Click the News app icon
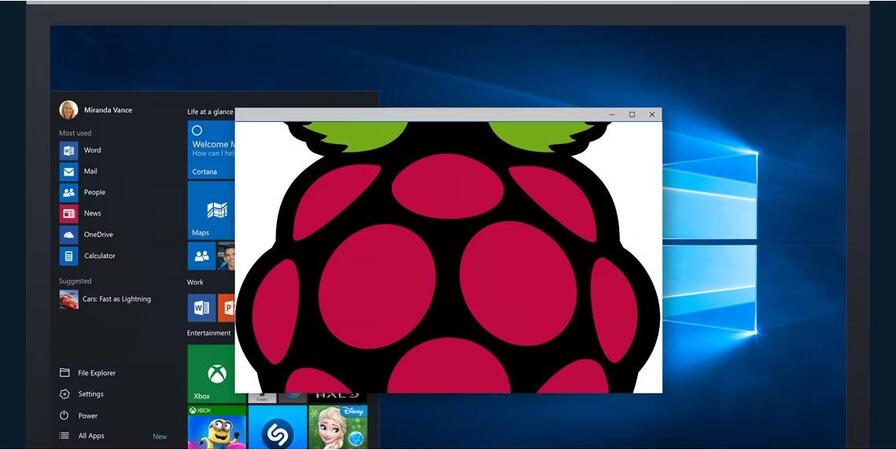The height and width of the screenshot is (450, 896). click(69, 214)
